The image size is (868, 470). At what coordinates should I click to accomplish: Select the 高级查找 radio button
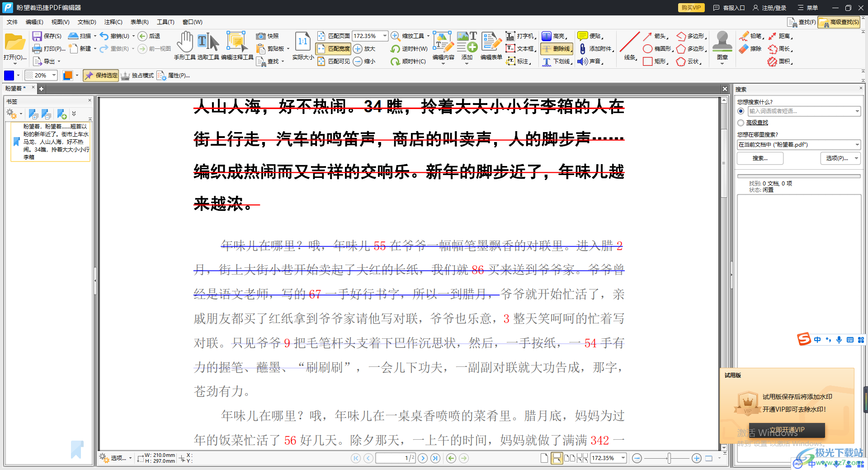point(741,123)
